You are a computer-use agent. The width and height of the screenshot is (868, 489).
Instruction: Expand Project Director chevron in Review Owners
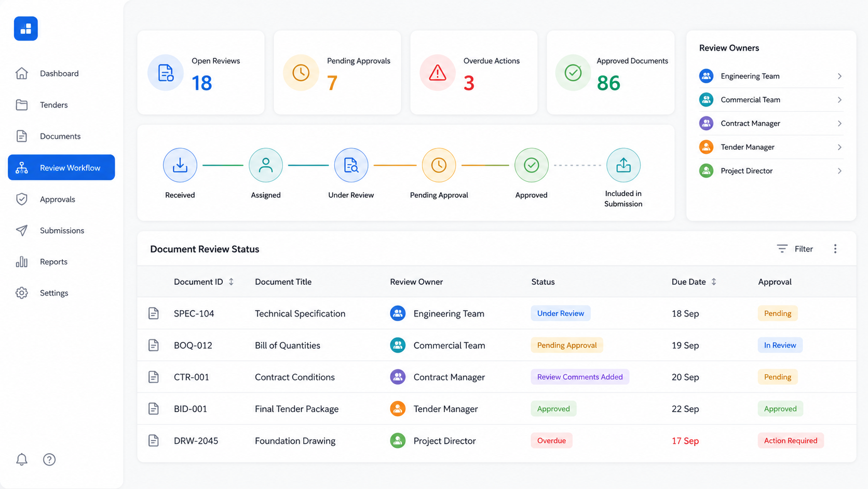point(839,171)
